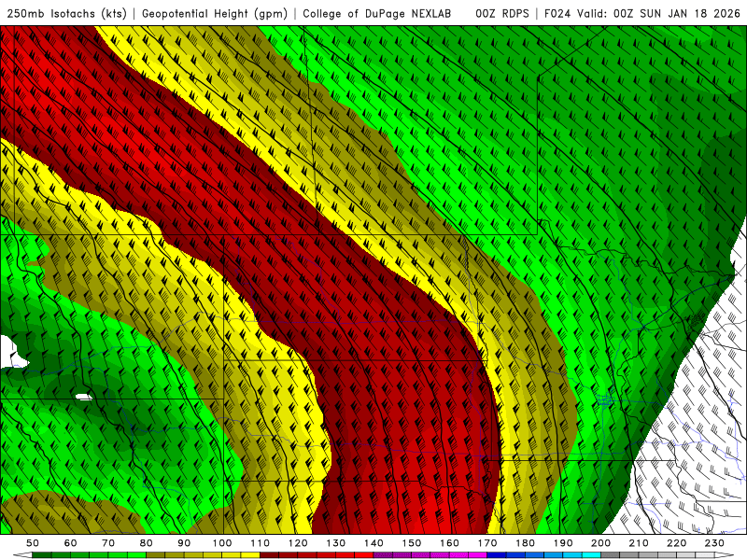Click the legend value 200

coord(600,543)
